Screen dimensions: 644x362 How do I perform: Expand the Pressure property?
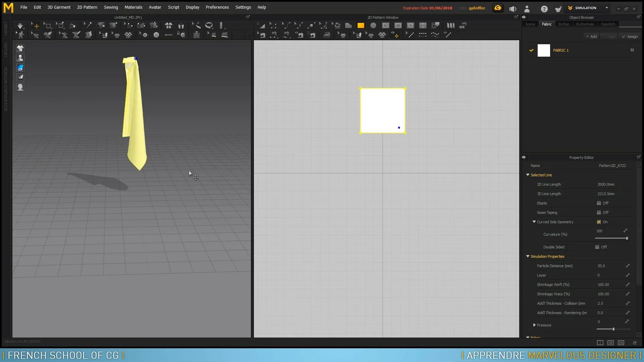point(534,325)
